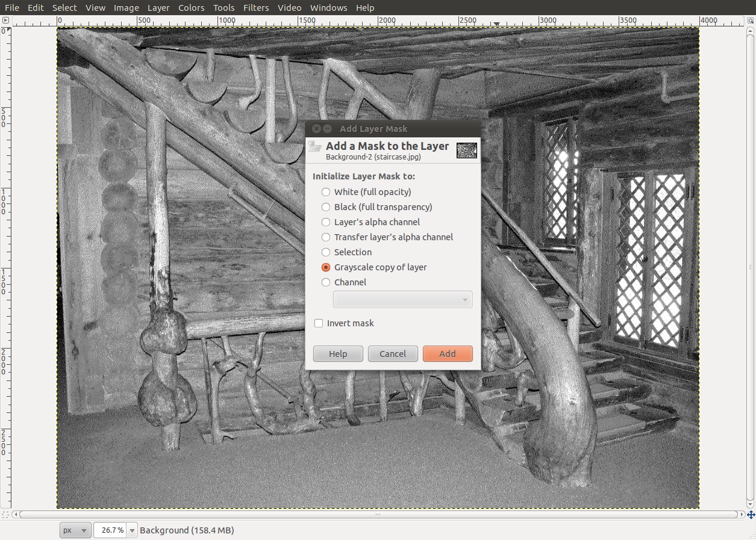
Task: Open the File menu
Action: coord(11,8)
